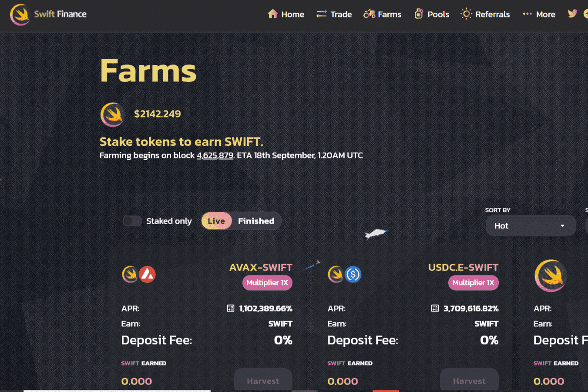Screen dimensions: 588x392
Task: Click the block number 4,625,879 link
Action: [215, 155]
